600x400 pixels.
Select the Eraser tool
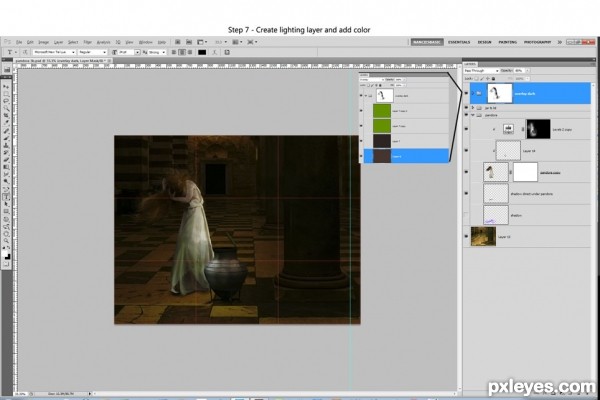7,159
